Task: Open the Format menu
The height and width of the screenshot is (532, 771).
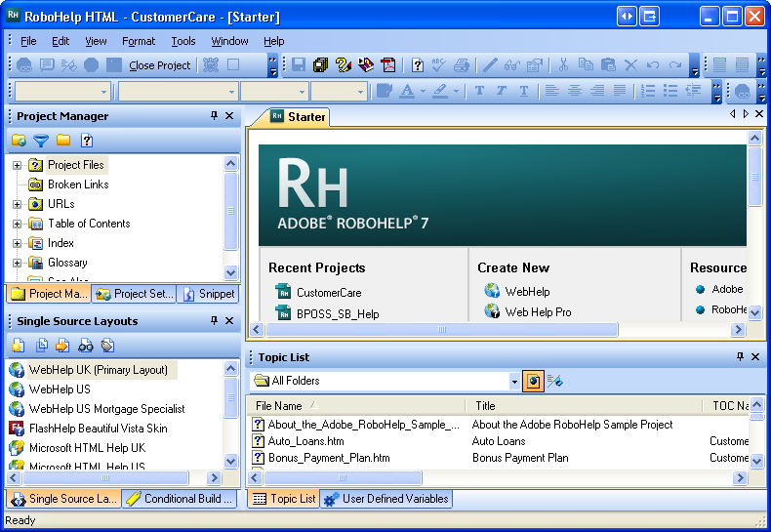Action: [x=139, y=41]
